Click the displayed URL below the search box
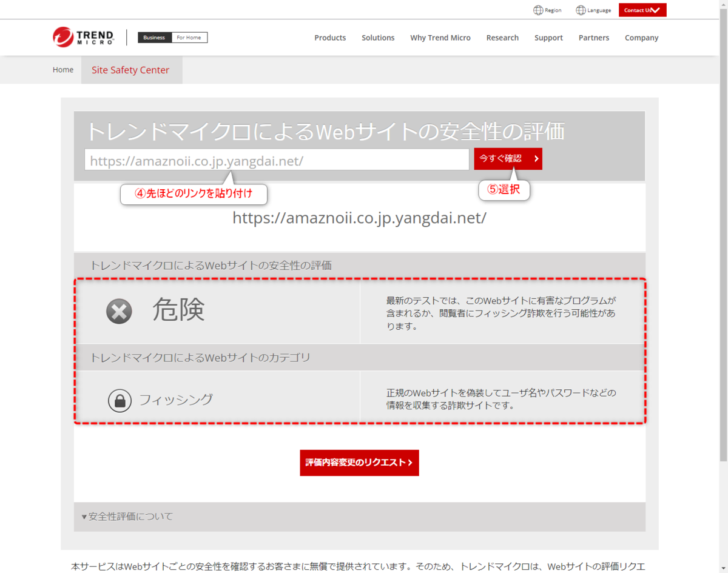Viewport: 728px width, 573px height. (360, 218)
